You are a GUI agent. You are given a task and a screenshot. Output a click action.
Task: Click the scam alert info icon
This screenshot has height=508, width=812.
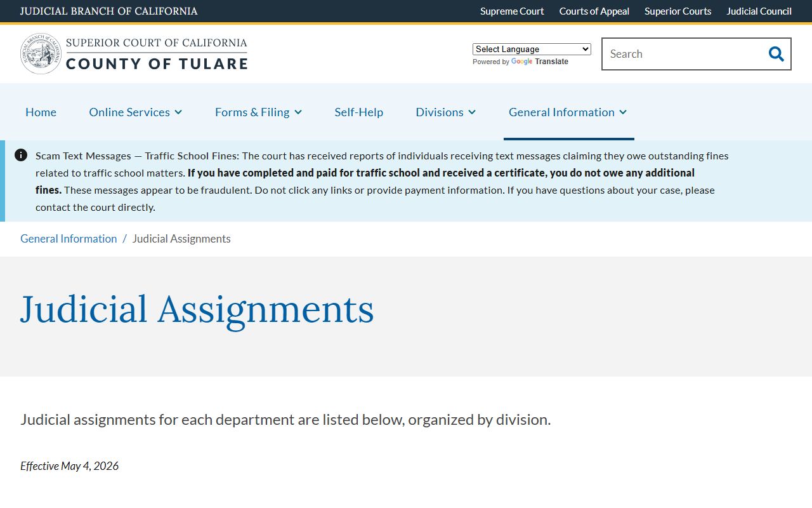point(21,155)
